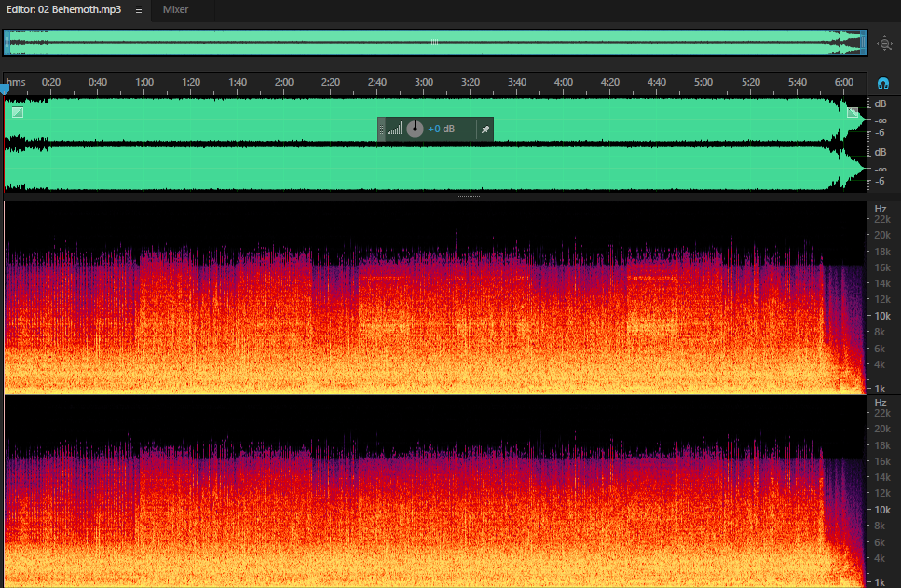Click the 2:40 mark on the timeline ruler
901x588 pixels.
tap(377, 82)
